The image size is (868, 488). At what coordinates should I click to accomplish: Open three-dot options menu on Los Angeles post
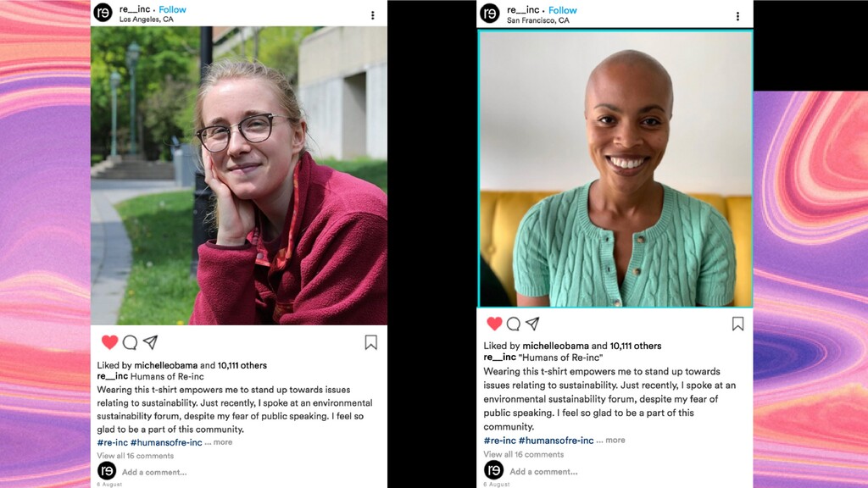point(373,15)
